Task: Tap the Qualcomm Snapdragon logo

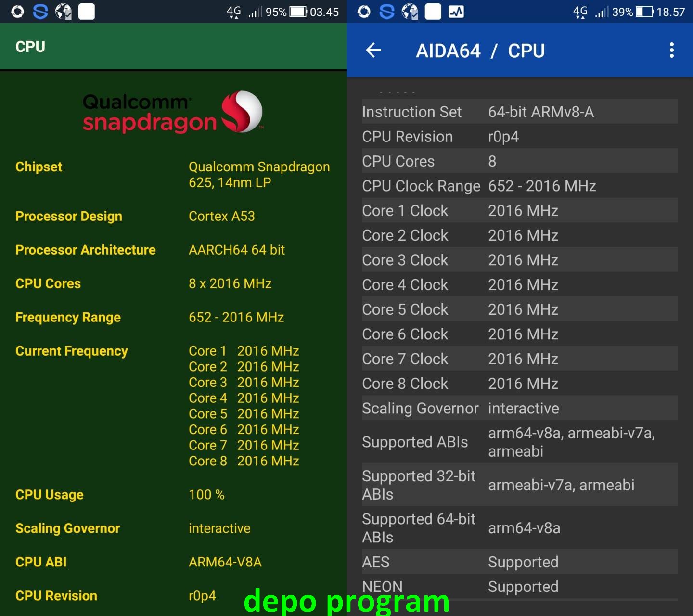Action: [173, 112]
